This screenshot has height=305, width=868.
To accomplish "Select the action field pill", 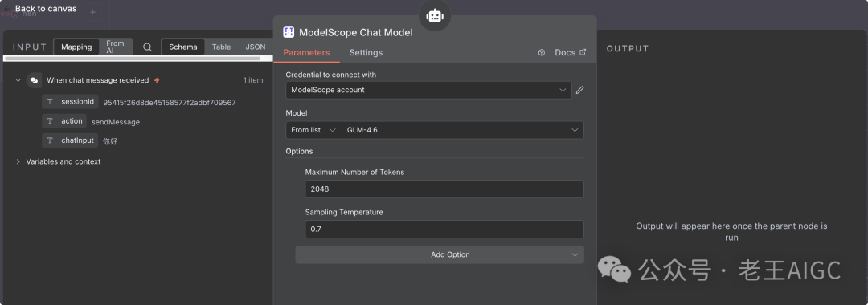I will pos(64,121).
